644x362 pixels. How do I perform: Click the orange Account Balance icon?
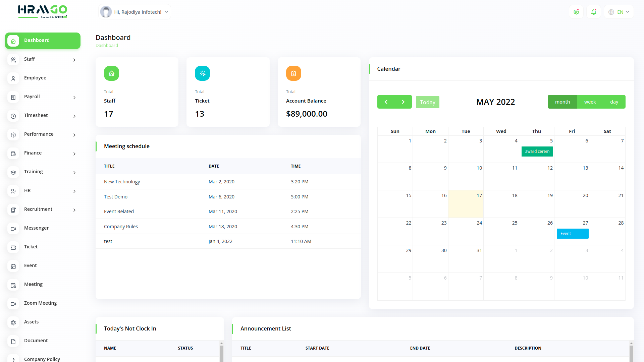[293, 73]
